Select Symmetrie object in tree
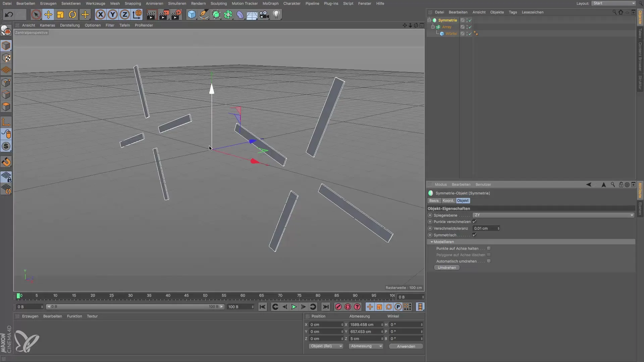This screenshot has width=644, height=362. point(447,20)
